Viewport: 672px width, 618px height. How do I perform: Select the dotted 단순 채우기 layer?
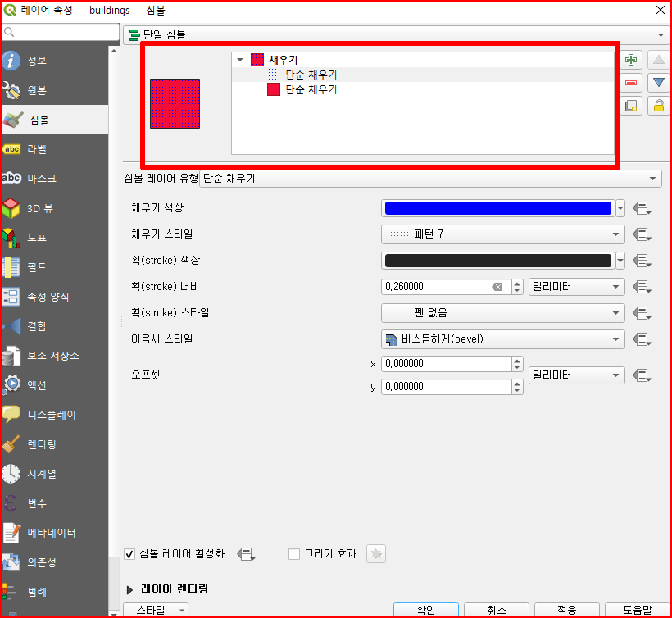coord(302,75)
